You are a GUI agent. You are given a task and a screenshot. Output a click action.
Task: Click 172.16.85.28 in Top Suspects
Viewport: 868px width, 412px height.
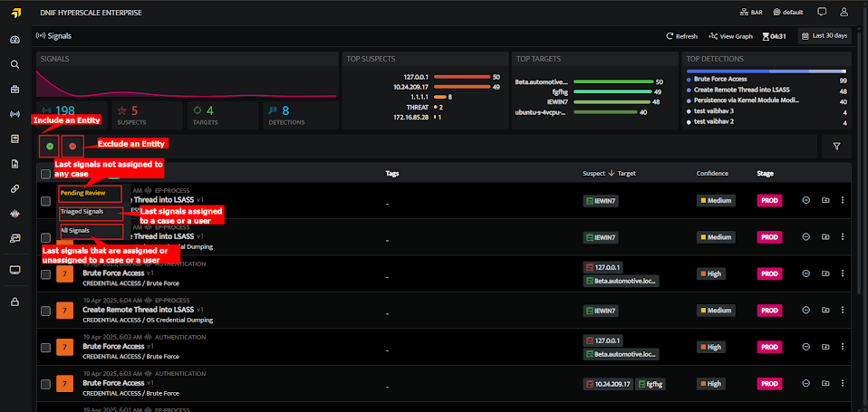point(412,117)
